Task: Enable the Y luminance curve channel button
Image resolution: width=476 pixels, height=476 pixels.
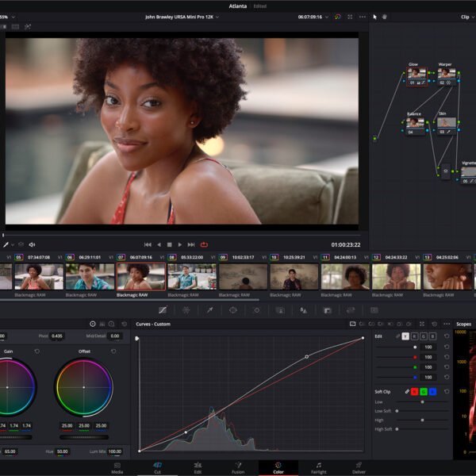Action: (405, 336)
